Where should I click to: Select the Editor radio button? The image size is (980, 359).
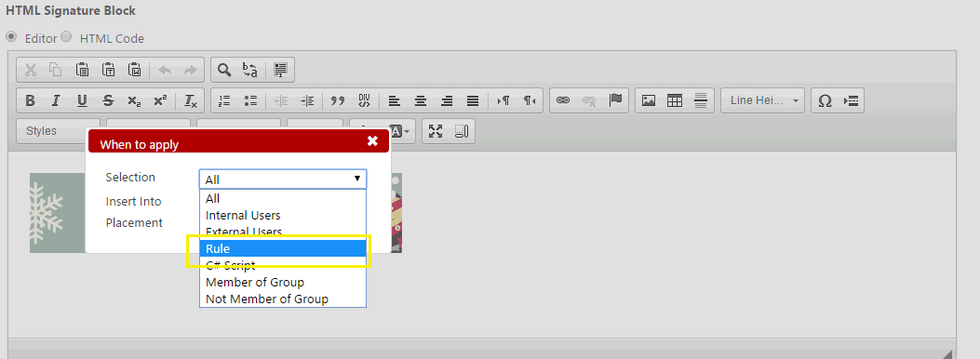point(10,36)
